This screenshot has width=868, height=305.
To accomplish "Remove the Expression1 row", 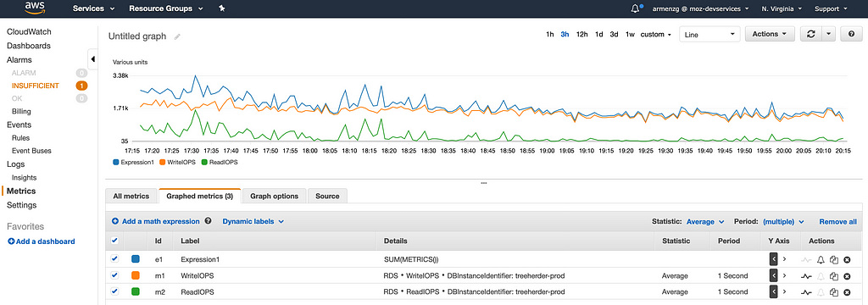I will click(847, 259).
